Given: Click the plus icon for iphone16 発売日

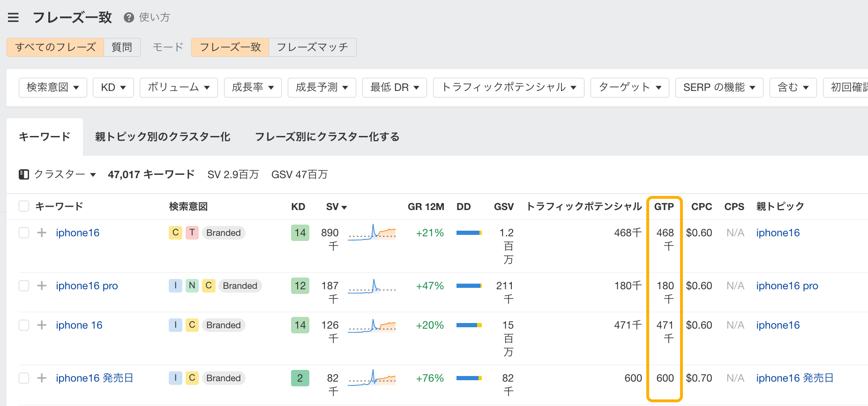Looking at the screenshot, I should click(x=42, y=378).
